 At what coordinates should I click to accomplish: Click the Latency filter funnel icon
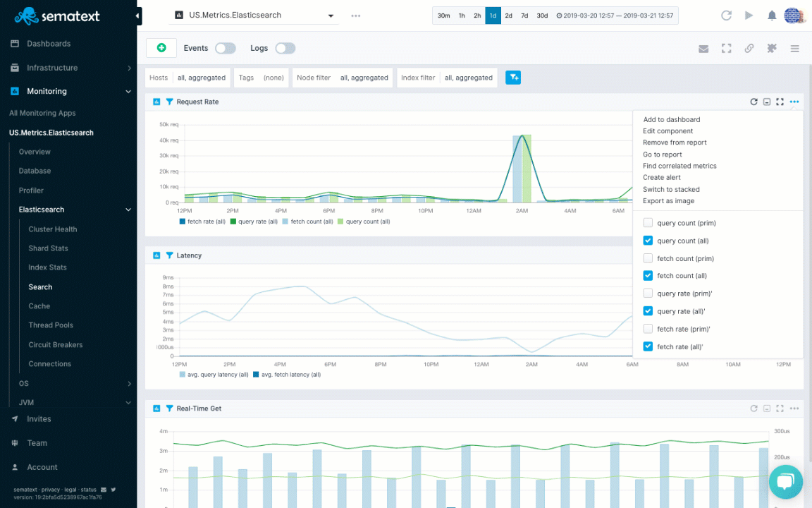click(169, 255)
